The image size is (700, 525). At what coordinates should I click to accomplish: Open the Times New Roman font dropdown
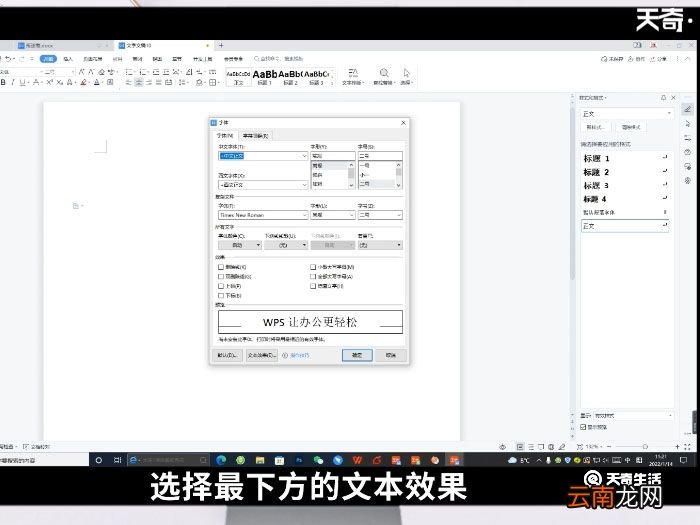(x=304, y=215)
